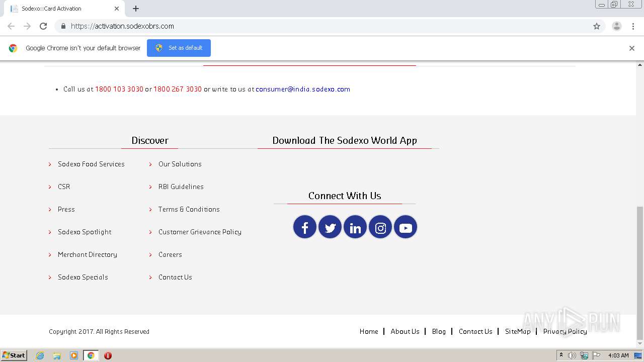The width and height of the screenshot is (644, 362).
Task: Bookmark this page with the star icon
Action: 597,26
